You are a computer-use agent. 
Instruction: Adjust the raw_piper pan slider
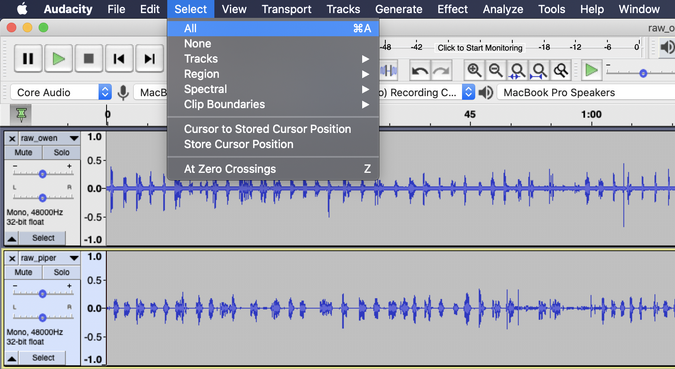tap(43, 318)
